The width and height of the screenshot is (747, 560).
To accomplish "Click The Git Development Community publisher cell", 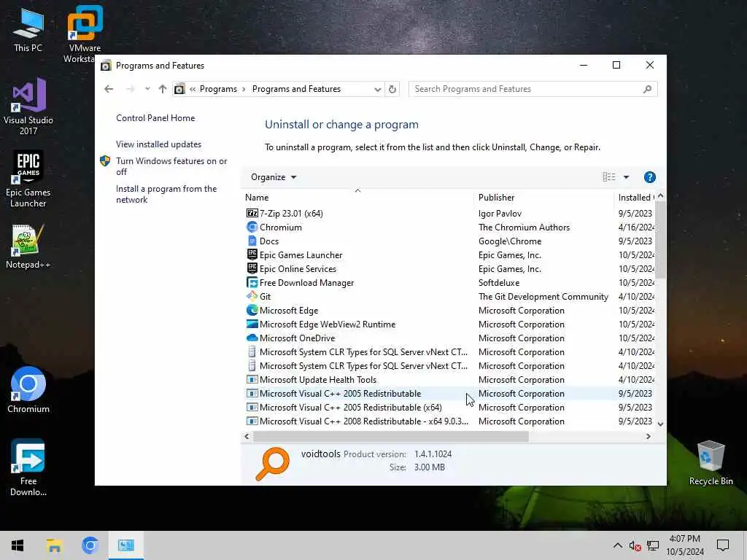I will [543, 297].
